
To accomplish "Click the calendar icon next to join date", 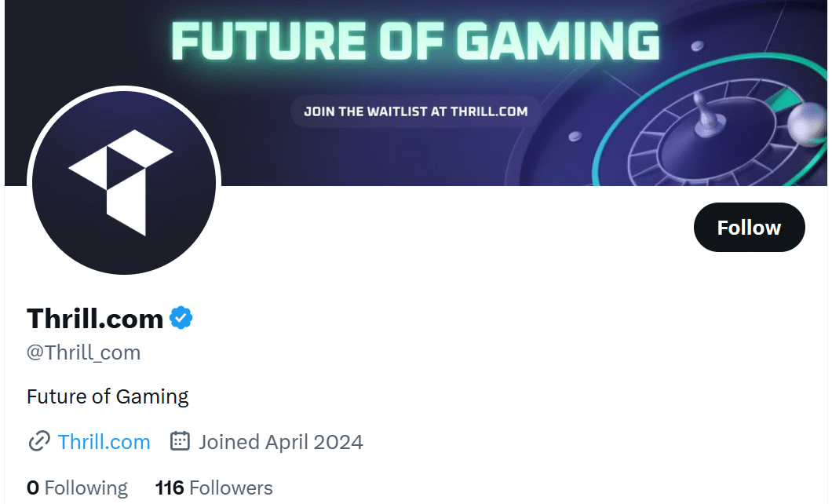I will pyautogui.click(x=179, y=441).
